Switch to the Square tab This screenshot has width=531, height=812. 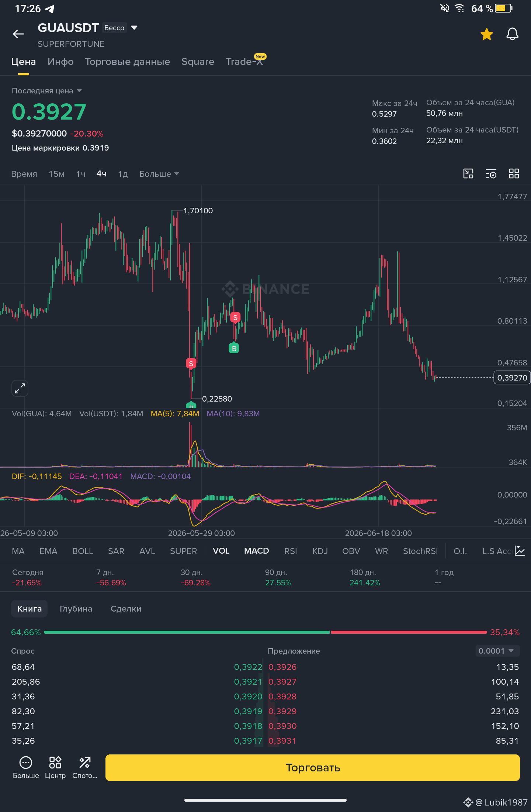pos(198,62)
